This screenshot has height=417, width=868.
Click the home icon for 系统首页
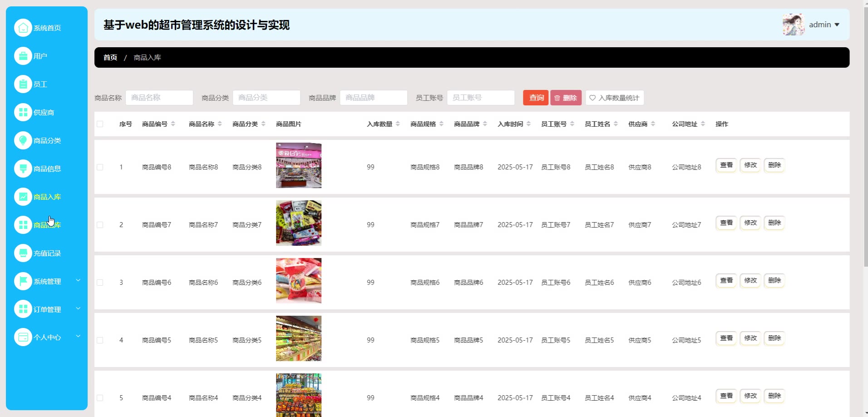(x=23, y=28)
